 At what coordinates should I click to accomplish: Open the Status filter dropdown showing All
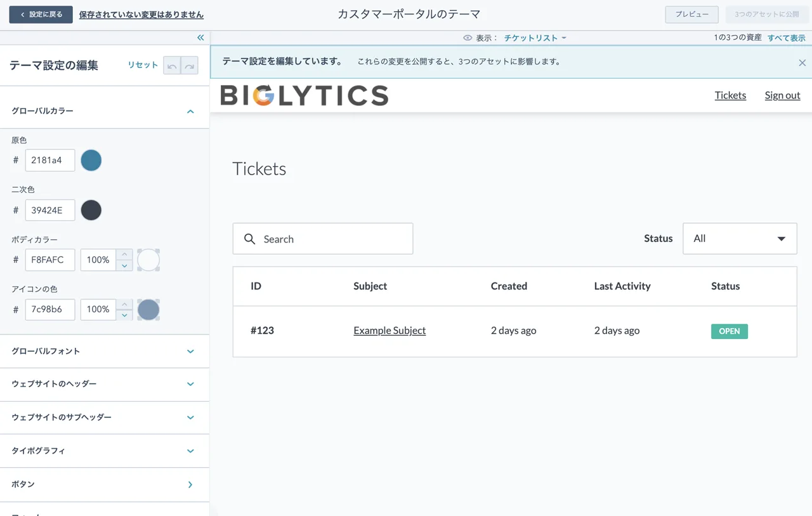point(740,239)
